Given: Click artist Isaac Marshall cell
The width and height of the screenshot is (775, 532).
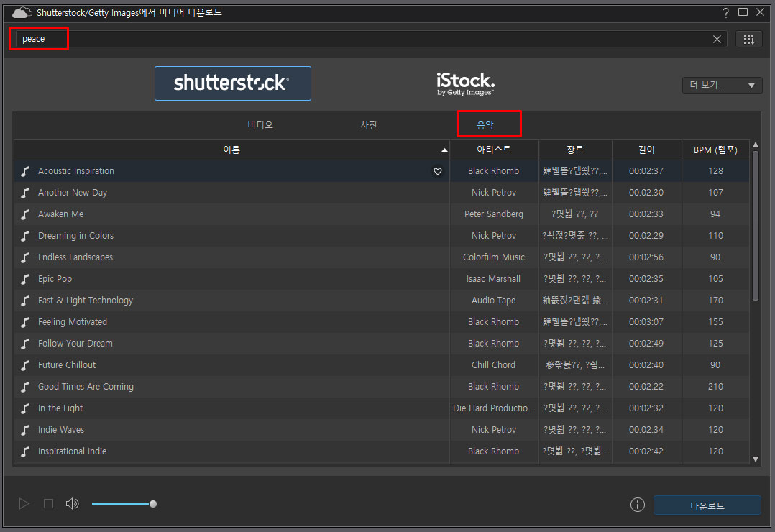Looking at the screenshot, I should coord(494,280).
